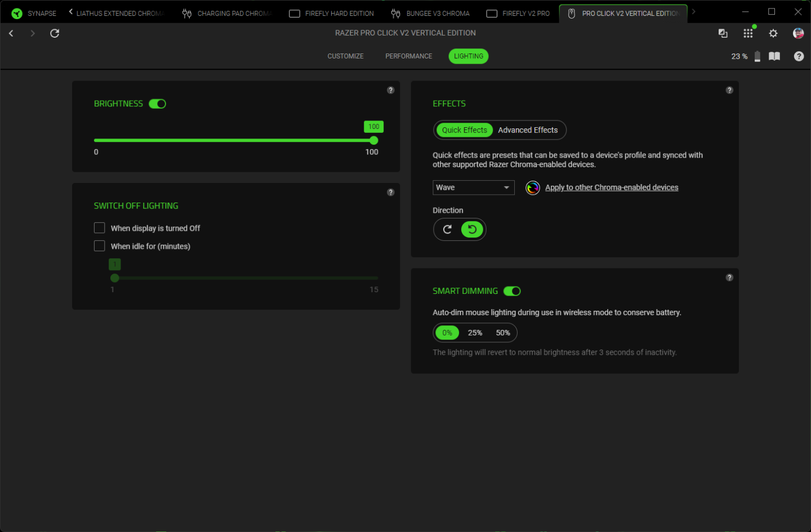Toggle the Smart Dimming switch
Viewport: 811px width, 532px height.
point(512,291)
